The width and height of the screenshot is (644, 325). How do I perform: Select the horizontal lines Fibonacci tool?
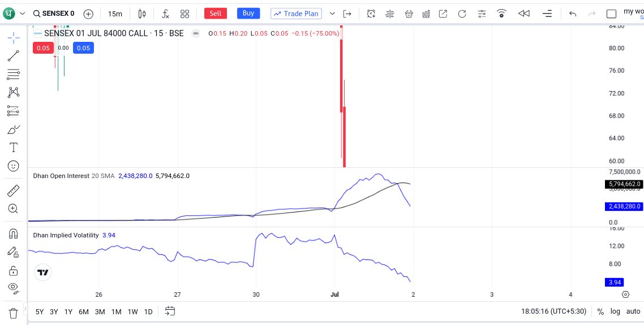click(x=14, y=74)
